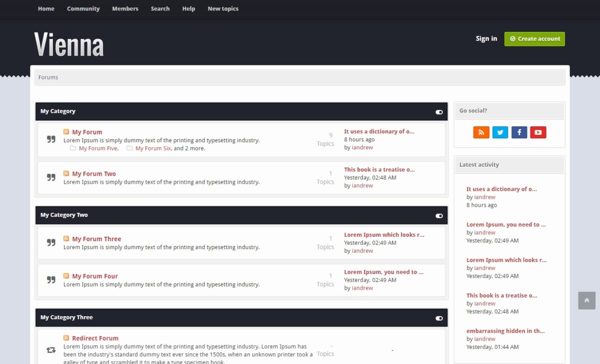Collapse the My Category Two section toggle
The height and width of the screenshot is (364, 600).
point(439,215)
